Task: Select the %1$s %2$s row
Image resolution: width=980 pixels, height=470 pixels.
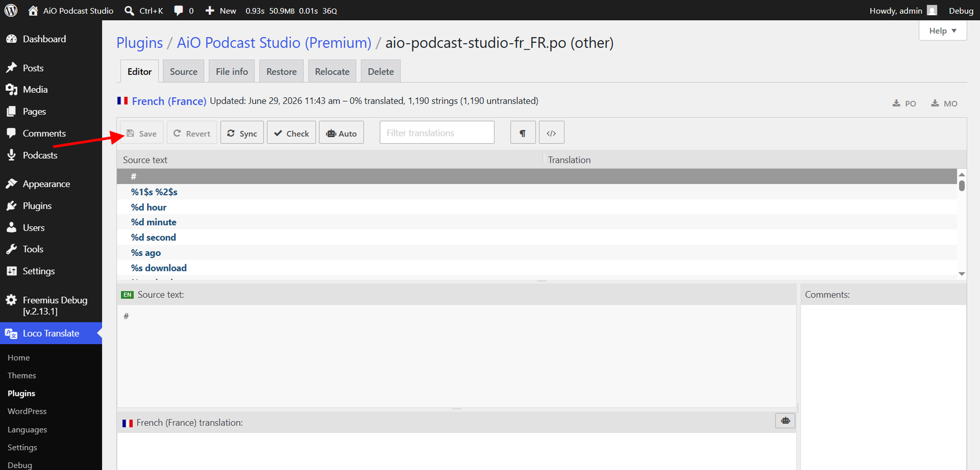Action: (x=537, y=192)
